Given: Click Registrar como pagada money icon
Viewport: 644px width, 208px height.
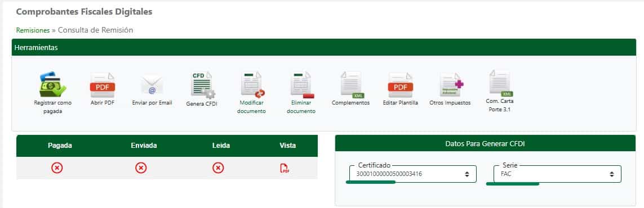Looking at the screenshot, I should click(52, 85).
